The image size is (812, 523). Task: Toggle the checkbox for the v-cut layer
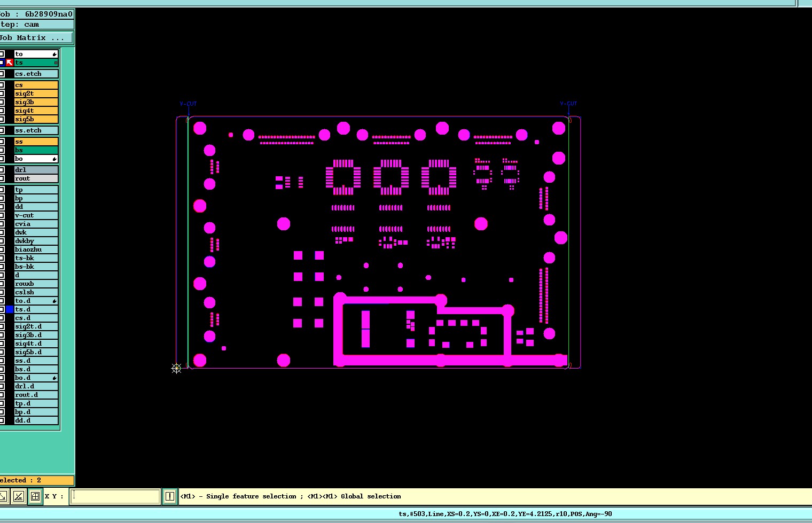[x=2, y=215]
